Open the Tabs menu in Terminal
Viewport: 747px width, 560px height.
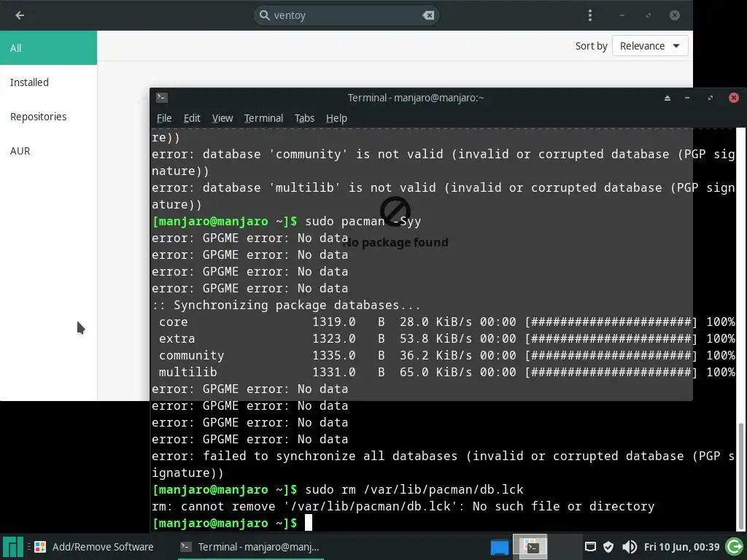tap(304, 118)
